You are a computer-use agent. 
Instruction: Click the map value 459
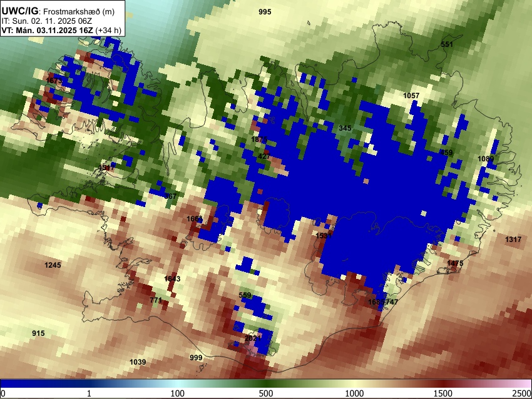click(x=446, y=153)
